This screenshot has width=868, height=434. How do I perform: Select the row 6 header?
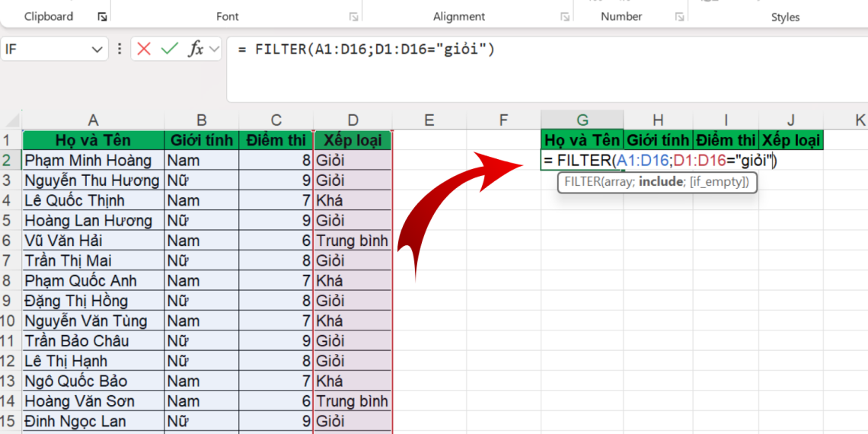[x=11, y=241]
